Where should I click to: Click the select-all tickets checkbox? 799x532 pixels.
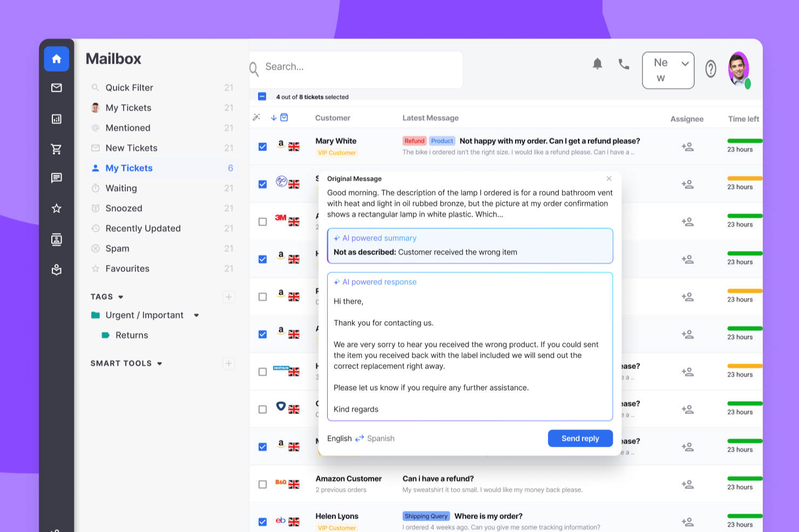(x=262, y=97)
